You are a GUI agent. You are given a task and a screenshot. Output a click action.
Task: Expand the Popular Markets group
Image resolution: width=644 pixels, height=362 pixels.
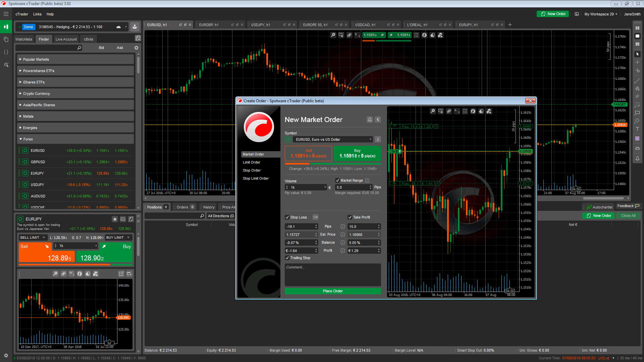click(75, 59)
